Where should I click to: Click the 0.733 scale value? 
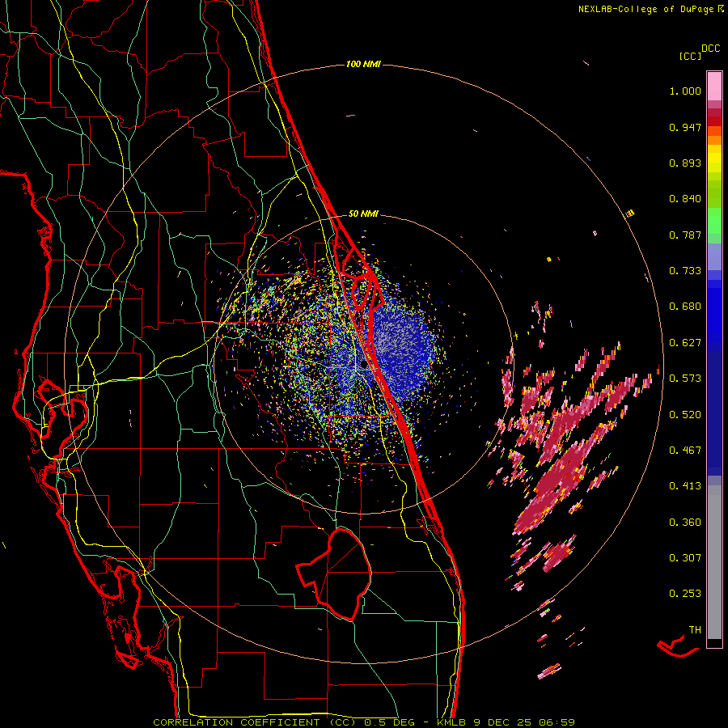click(685, 271)
